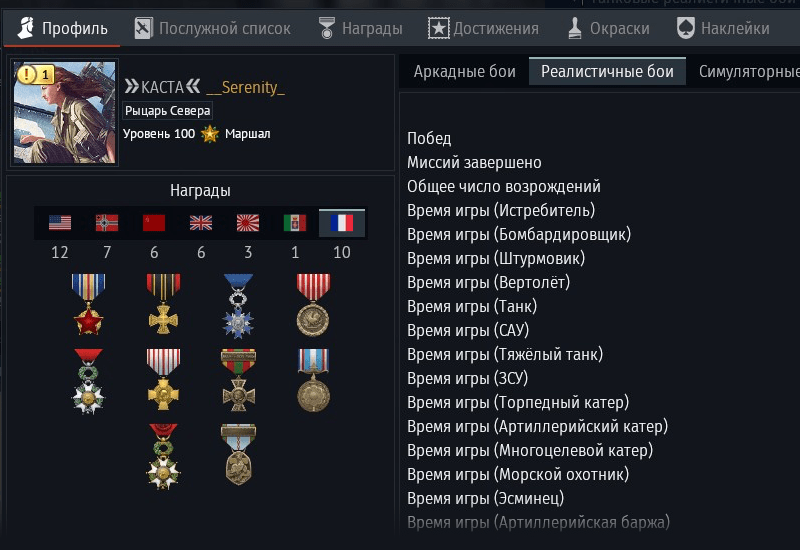This screenshot has width=800, height=550.
Task: Switch to Аркадные бои statistics
Action: [x=464, y=71]
